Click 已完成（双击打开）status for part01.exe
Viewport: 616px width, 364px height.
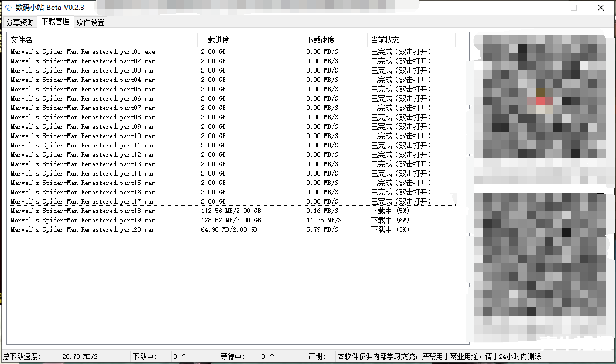[x=401, y=51]
